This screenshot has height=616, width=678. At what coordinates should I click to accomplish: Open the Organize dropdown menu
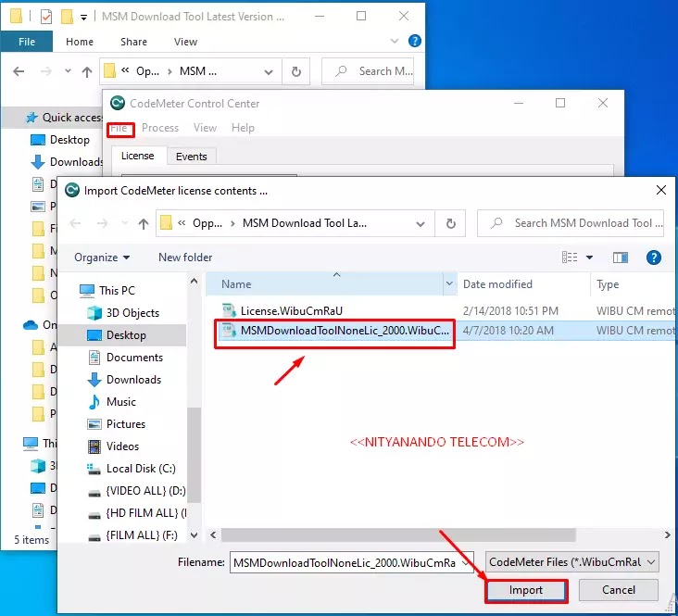102,258
